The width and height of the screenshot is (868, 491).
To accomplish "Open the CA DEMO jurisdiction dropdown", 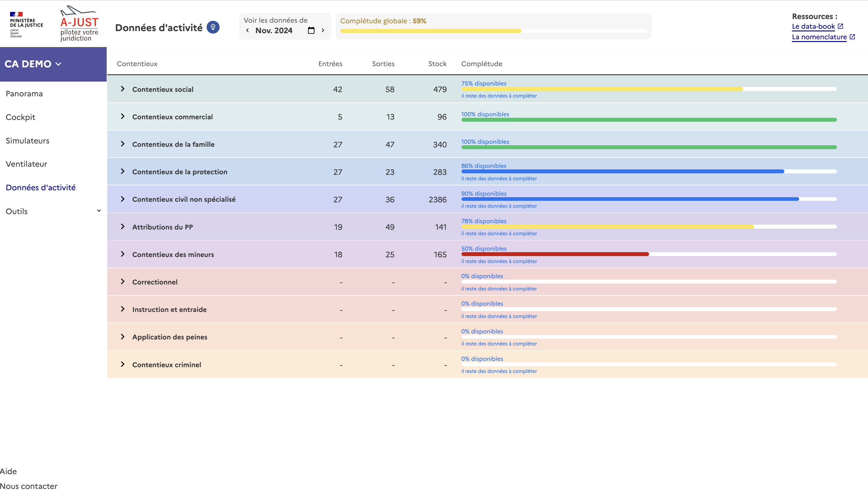I will pyautogui.click(x=33, y=64).
